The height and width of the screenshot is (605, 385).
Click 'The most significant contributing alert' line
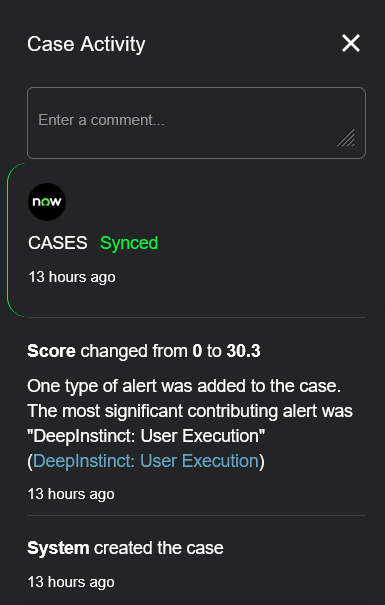point(190,411)
